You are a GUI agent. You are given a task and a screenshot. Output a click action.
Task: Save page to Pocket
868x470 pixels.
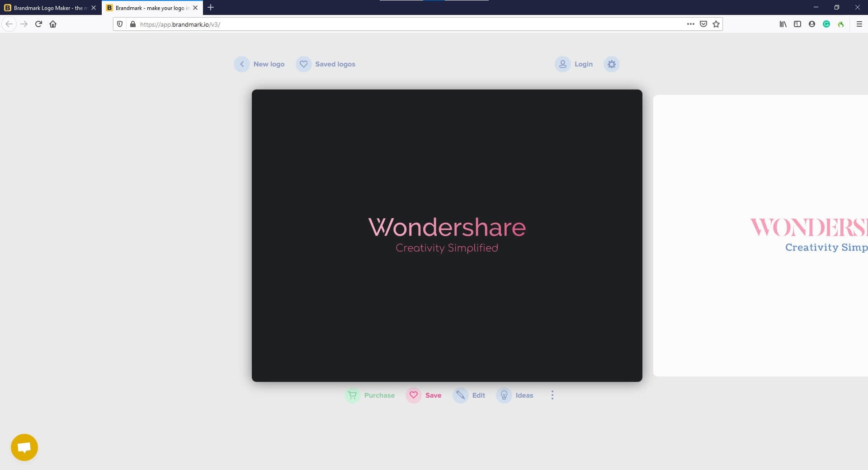(703, 24)
